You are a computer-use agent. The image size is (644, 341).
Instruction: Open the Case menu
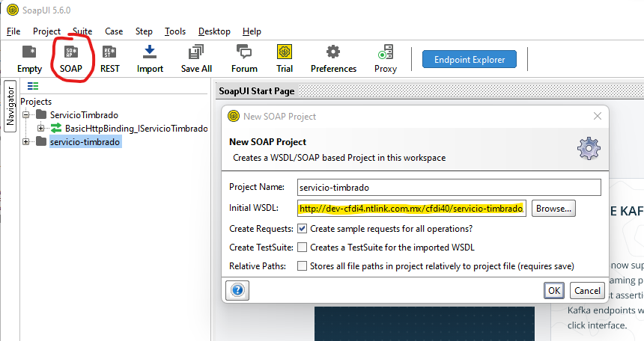114,31
